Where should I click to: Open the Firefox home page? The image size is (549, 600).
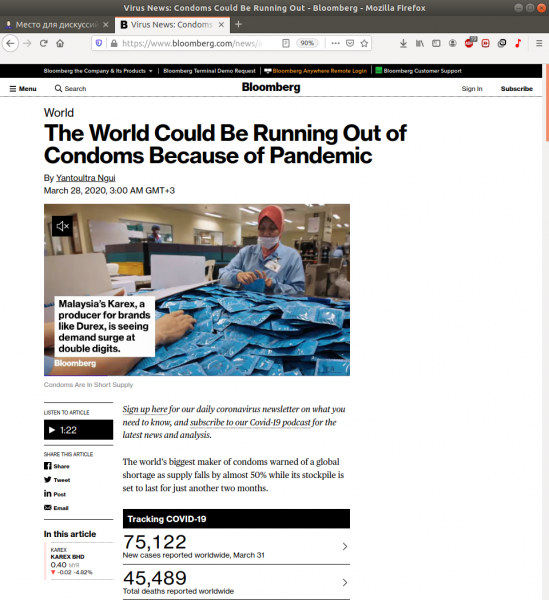click(x=60, y=43)
